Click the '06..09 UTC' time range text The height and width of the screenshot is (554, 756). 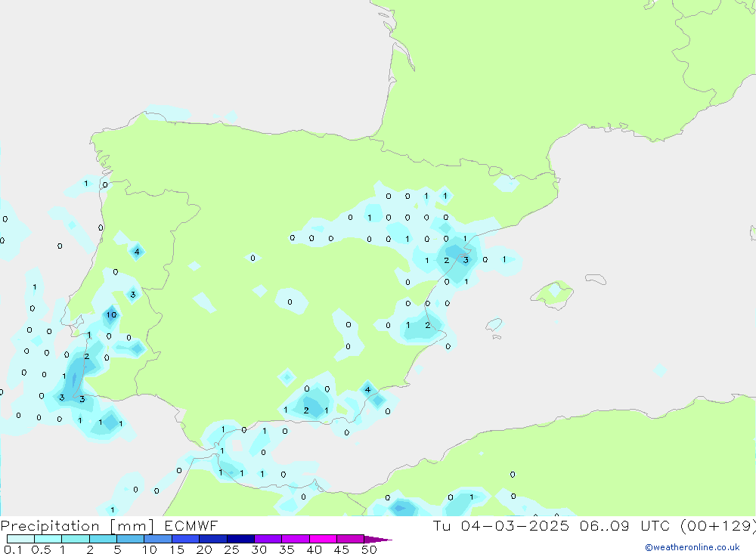(x=625, y=525)
